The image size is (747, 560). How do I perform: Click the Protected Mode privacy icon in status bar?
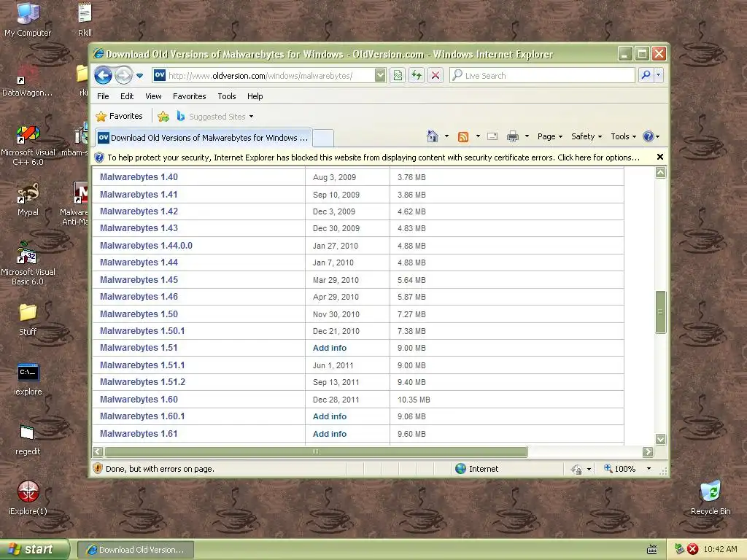576,469
